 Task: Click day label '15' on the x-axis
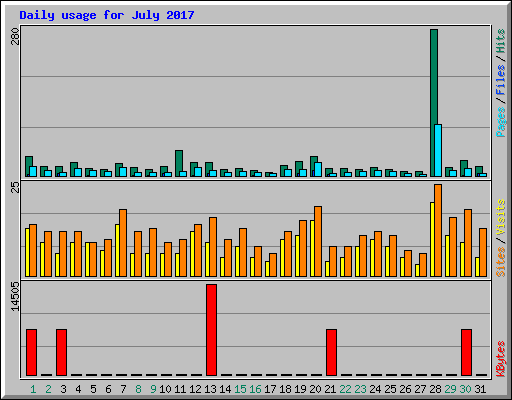click(240, 389)
